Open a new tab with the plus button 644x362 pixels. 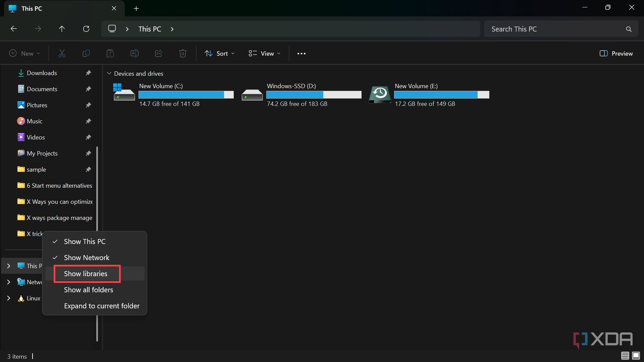[x=136, y=8]
